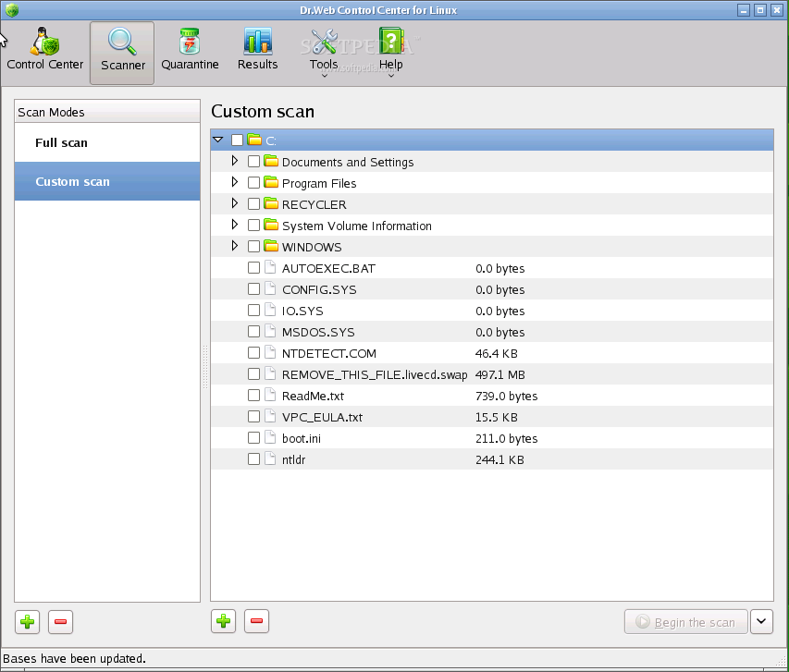Click the C: drive folder icon
Viewport: 789px width, 672px height.
tap(254, 140)
